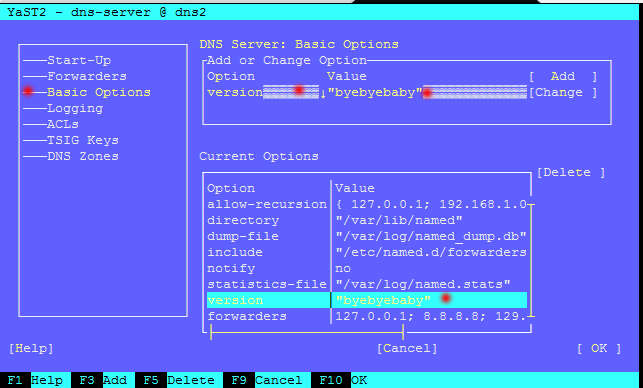Click the vertical scrollbar of Current Options
This screenshot has height=388, width=643.
[531, 260]
